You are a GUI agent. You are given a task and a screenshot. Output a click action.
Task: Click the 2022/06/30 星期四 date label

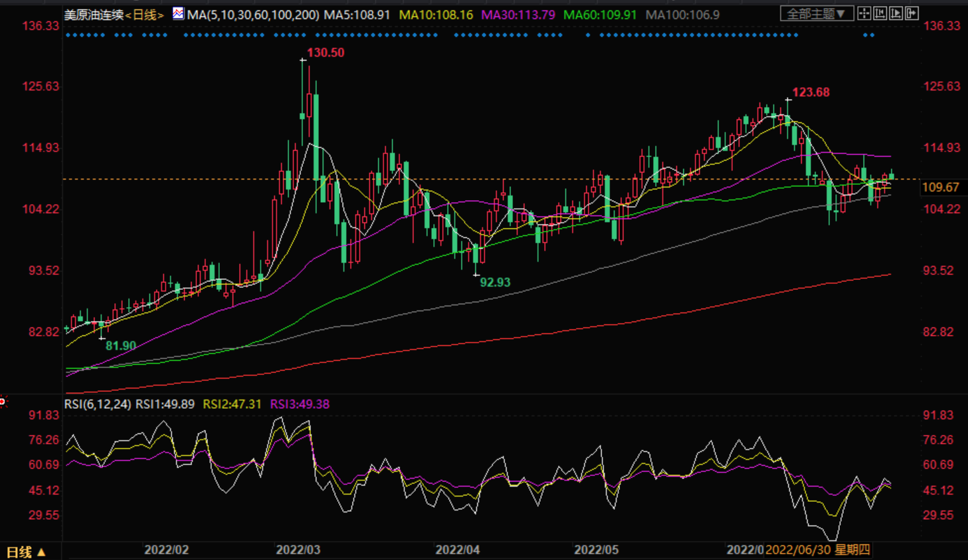tap(817, 550)
